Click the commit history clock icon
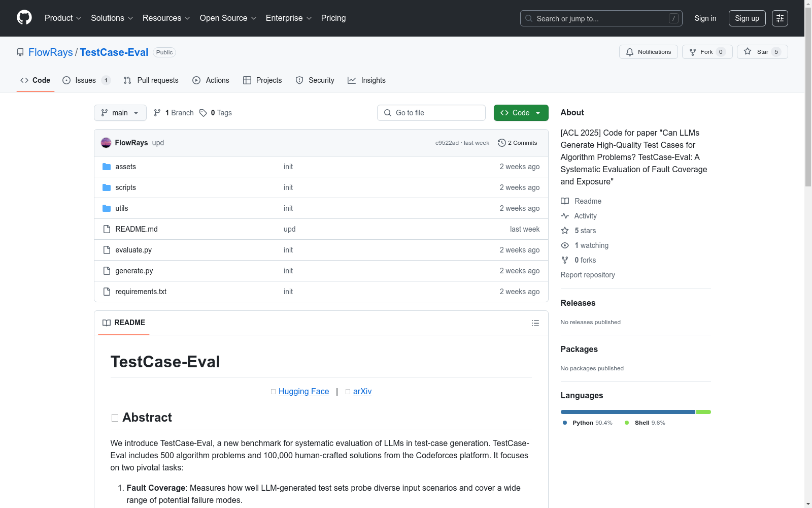Image resolution: width=812 pixels, height=508 pixels. pos(502,143)
